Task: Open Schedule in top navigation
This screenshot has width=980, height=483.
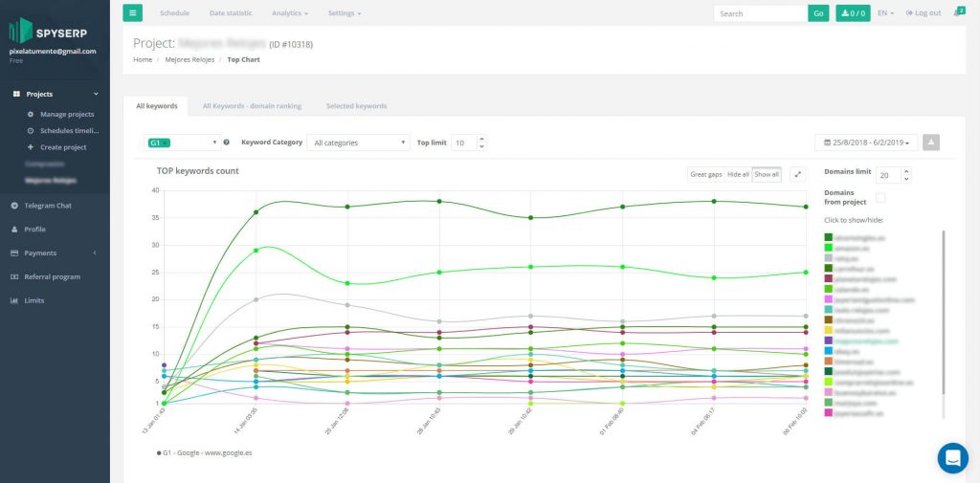Action: 174,13
